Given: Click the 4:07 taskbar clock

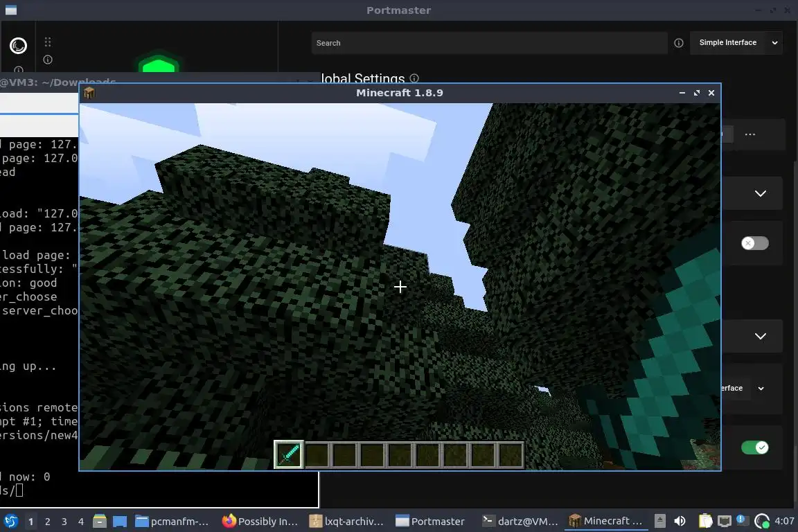Looking at the screenshot, I should [784, 521].
